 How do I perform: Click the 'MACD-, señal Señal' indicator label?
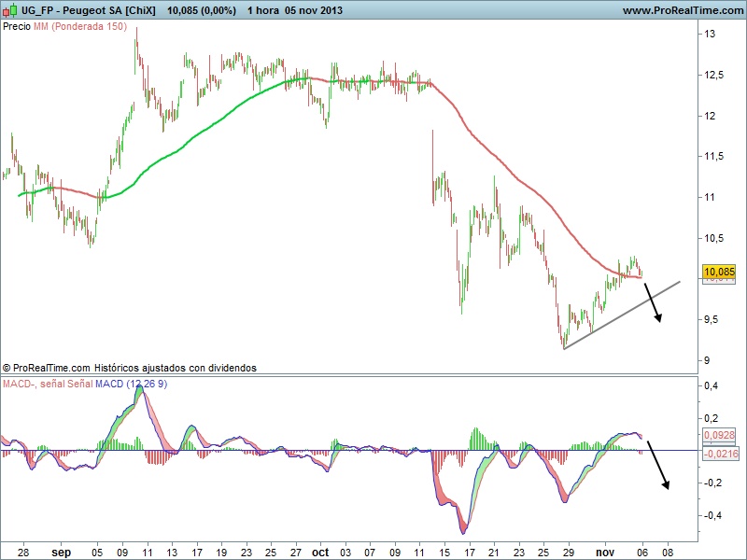(x=48, y=384)
